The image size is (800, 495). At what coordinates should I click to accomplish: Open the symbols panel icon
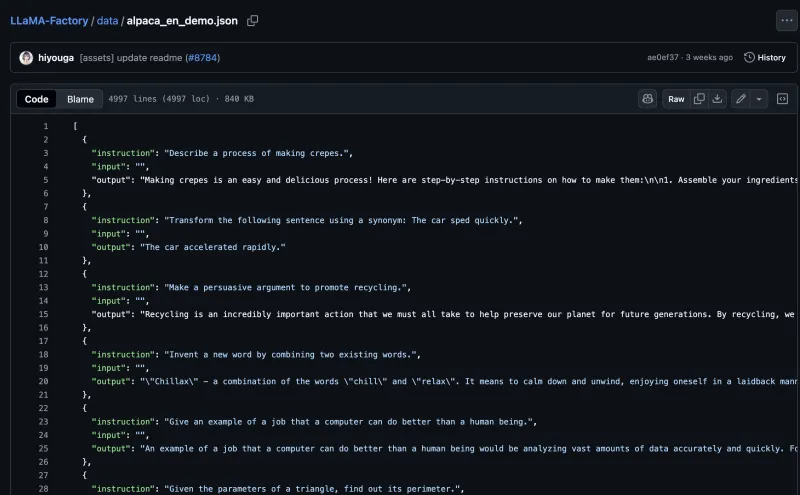pos(782,99)
